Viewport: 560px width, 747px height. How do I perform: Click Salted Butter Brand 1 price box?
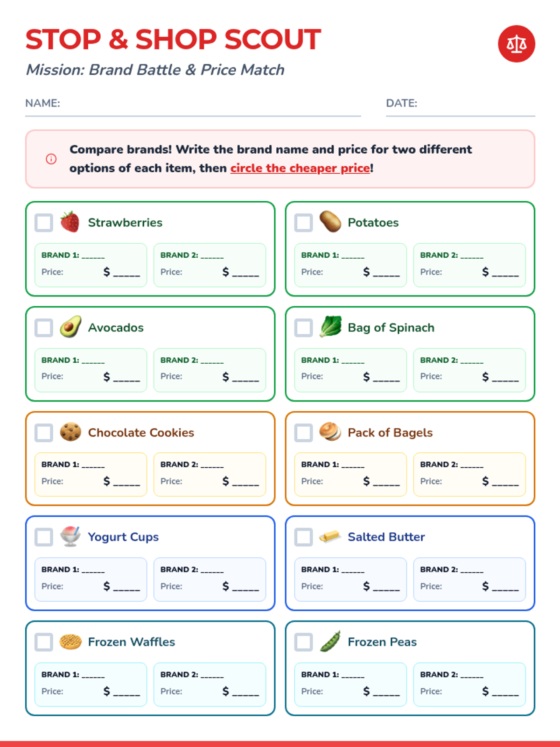coord(350,579)
